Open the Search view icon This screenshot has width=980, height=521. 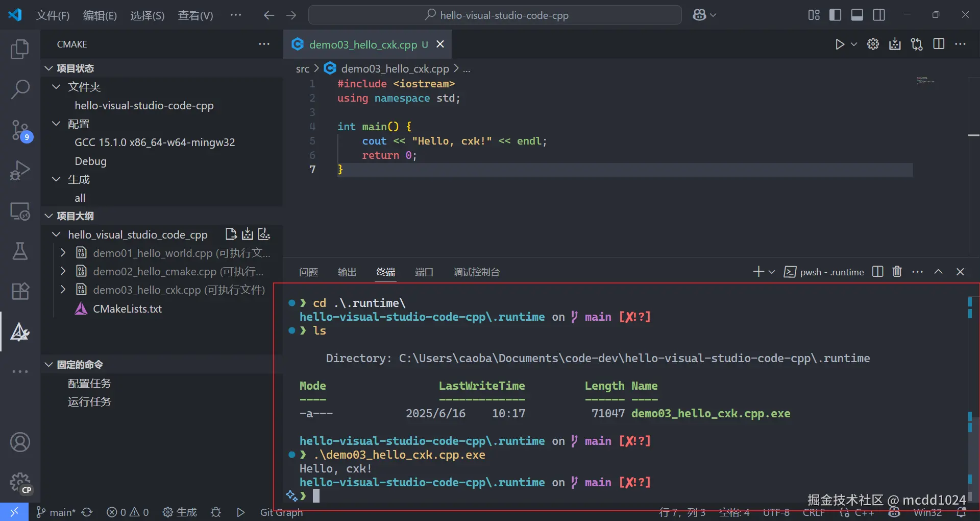pyautogui.click(x=20, y=89)
